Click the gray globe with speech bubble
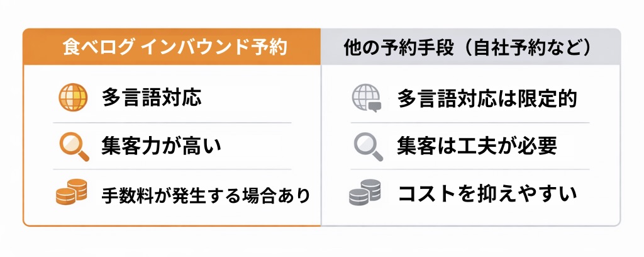The width and height of the screenshot is (644, 257). pos(366,99)
